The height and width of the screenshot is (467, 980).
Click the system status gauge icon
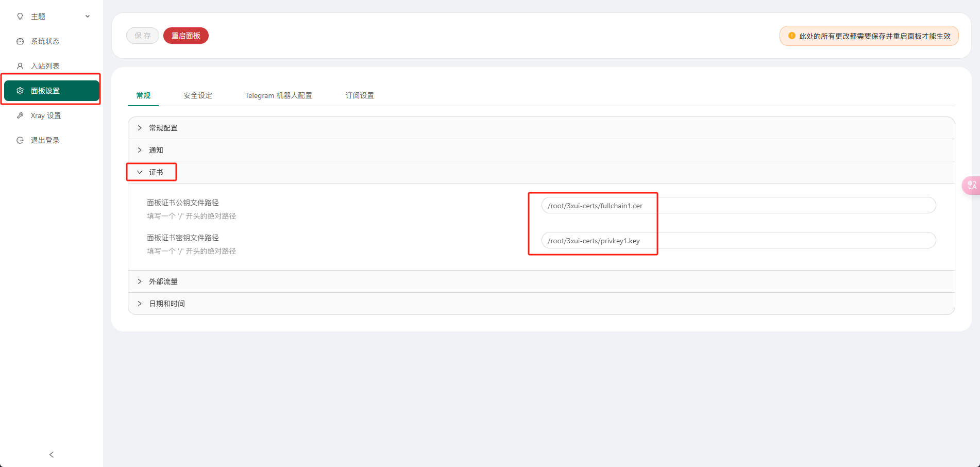click(x=20, y=41)
